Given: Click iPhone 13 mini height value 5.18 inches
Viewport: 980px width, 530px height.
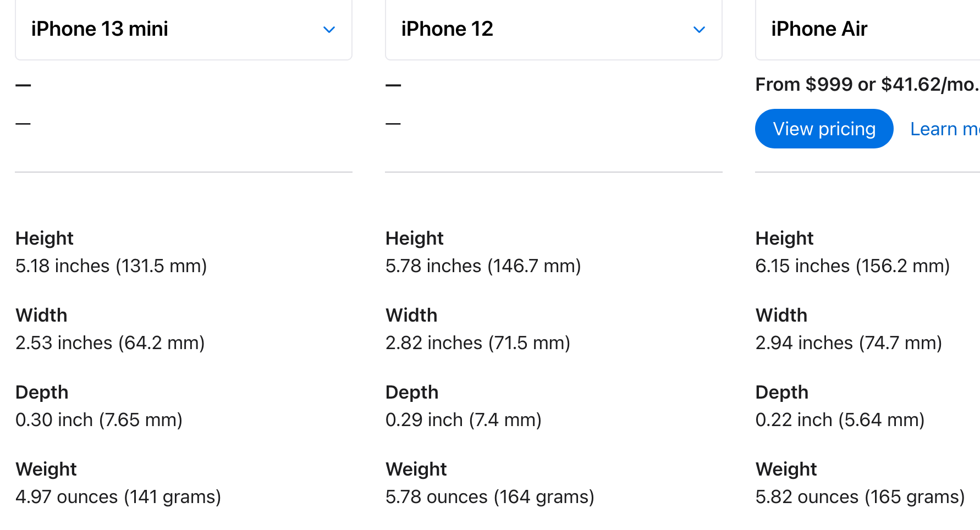Looking at the screenshot, I should [111, 266].
